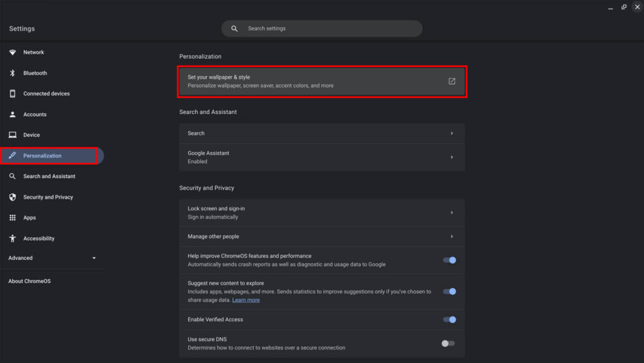Click the Accessibility figure icon

coord(12,239)
